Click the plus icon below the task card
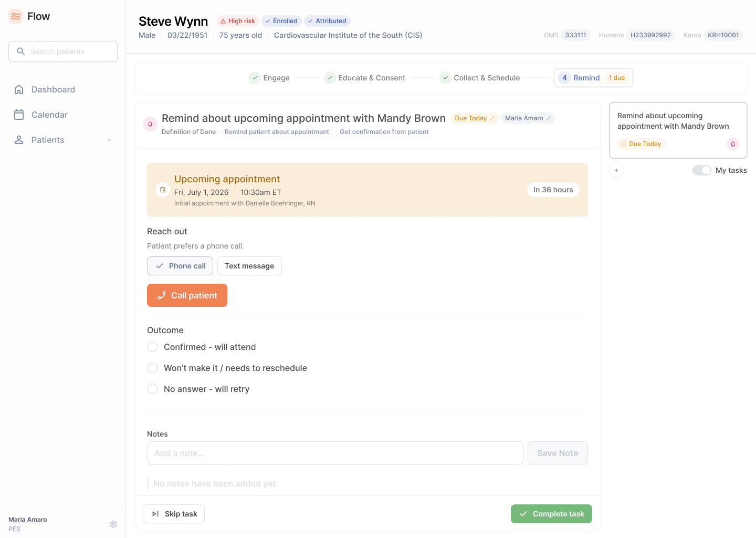Image resolution: width=756 pixels, height=538 pixels. pyautogui.click(x=616, y=170)
